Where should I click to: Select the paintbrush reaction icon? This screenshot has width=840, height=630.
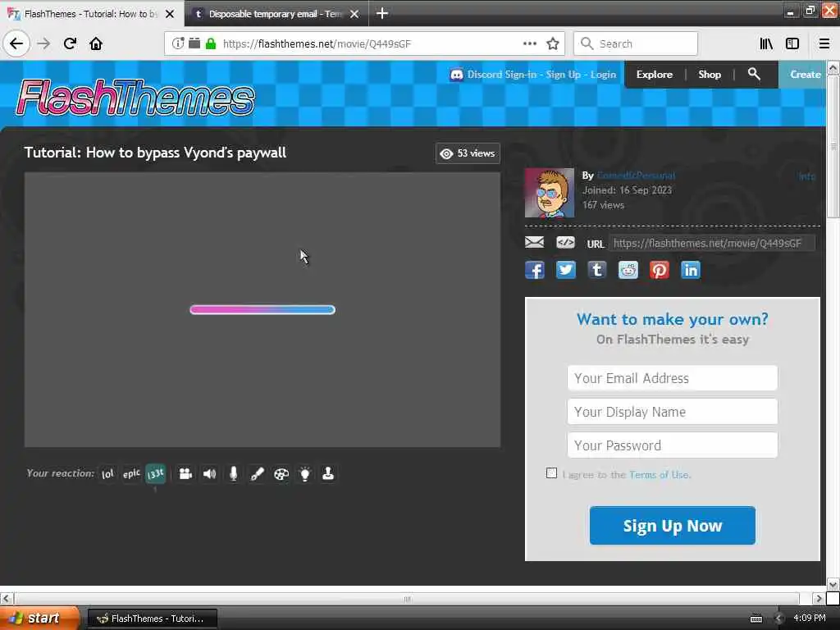point(257,473)
